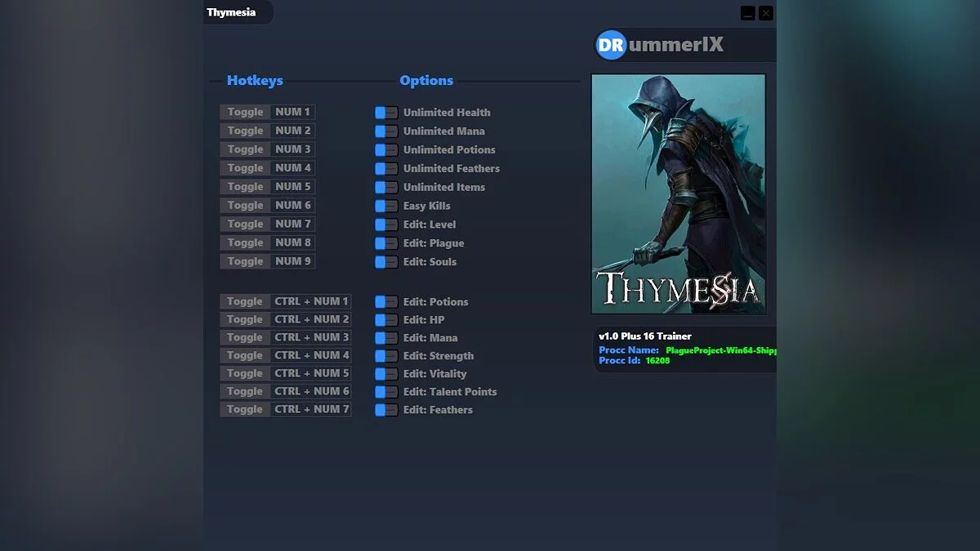The width and height of the screenshot is (980, 551).
Task: Enable Edit: Talent Points
Action: [385, 391]
